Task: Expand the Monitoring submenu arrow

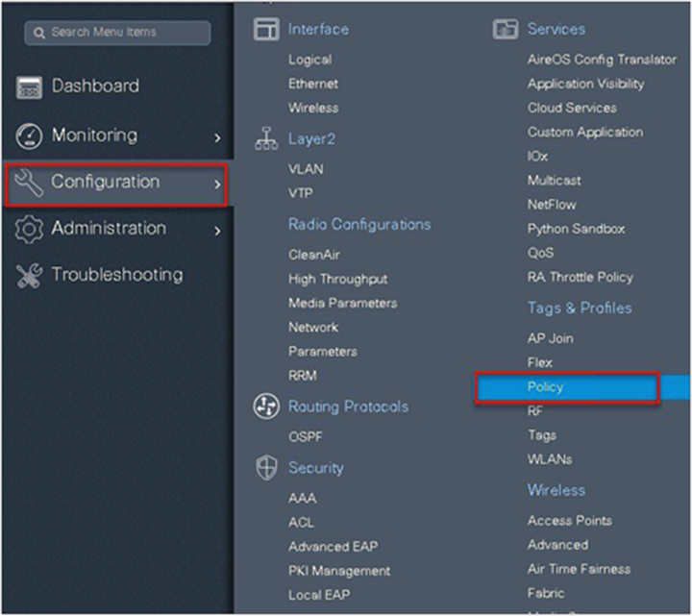Action: point(218,136)
